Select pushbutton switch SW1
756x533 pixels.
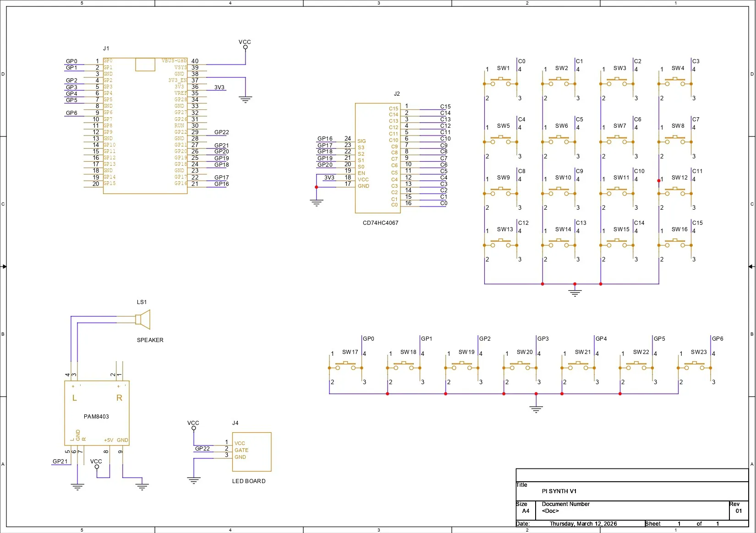click(500, 83)
